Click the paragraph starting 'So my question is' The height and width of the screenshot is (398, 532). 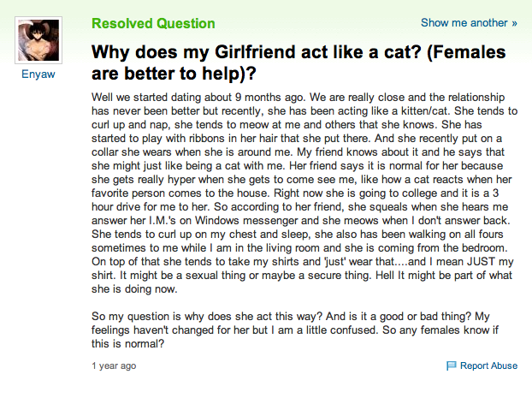pos(295,330)
